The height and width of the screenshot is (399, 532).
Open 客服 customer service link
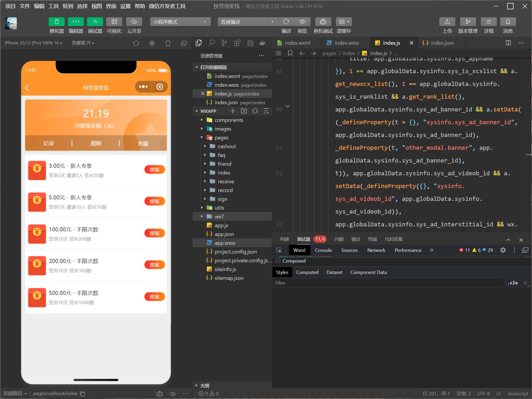pyautogui.click(x=143, y=143)
